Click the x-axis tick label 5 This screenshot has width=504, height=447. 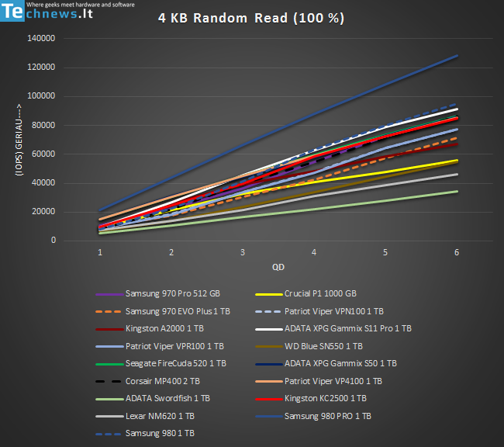385,252
